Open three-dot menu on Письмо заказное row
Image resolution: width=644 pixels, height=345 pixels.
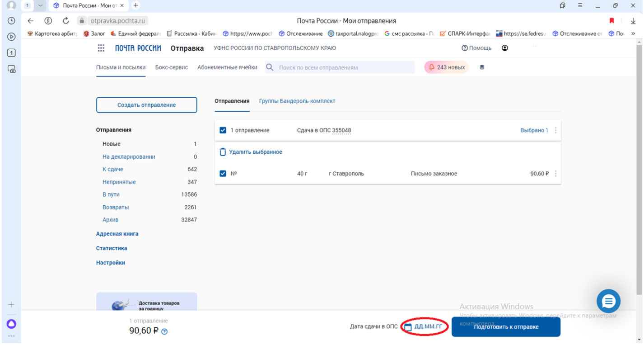(x=555, y=174)
